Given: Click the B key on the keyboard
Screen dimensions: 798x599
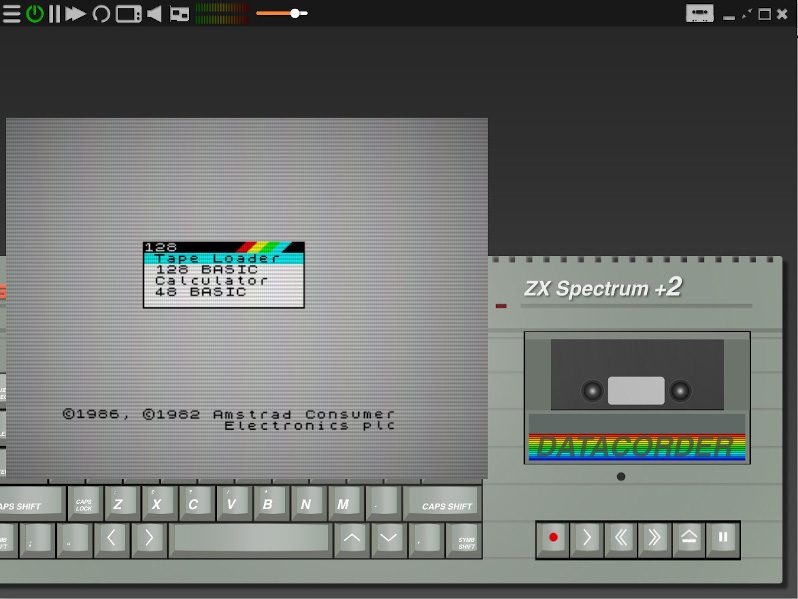Looking at the screenshot, I should 271,503.
